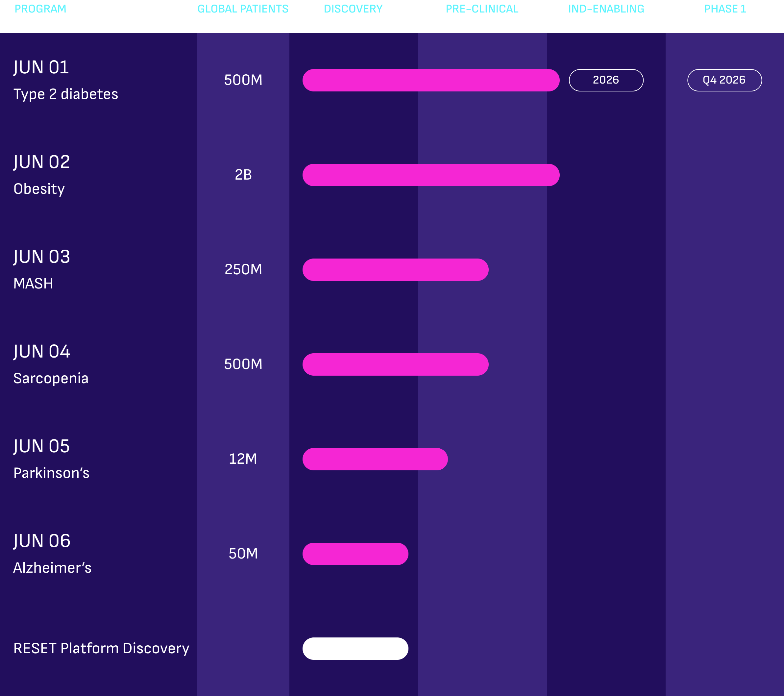Click the JUN 06 program title

[42, 541]
